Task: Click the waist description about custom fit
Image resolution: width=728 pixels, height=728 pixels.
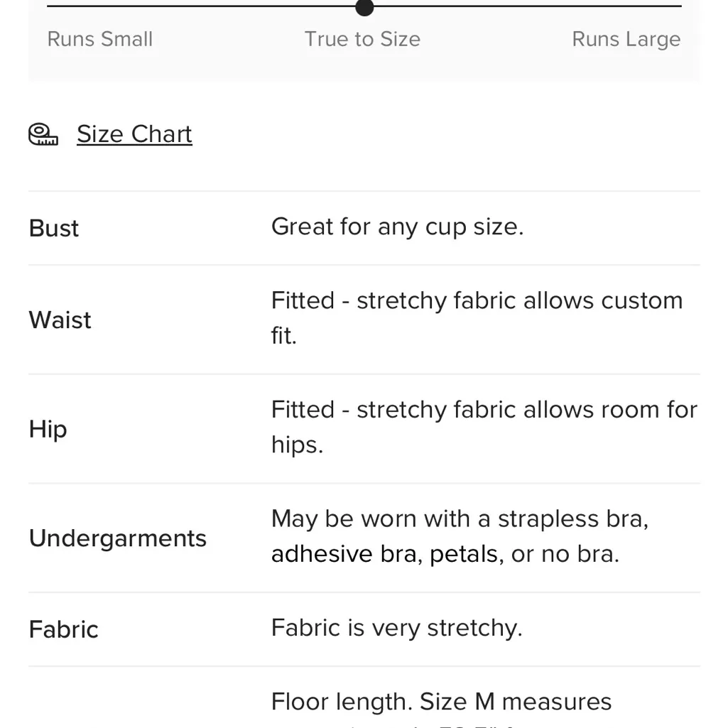Action: click(476, 301)
